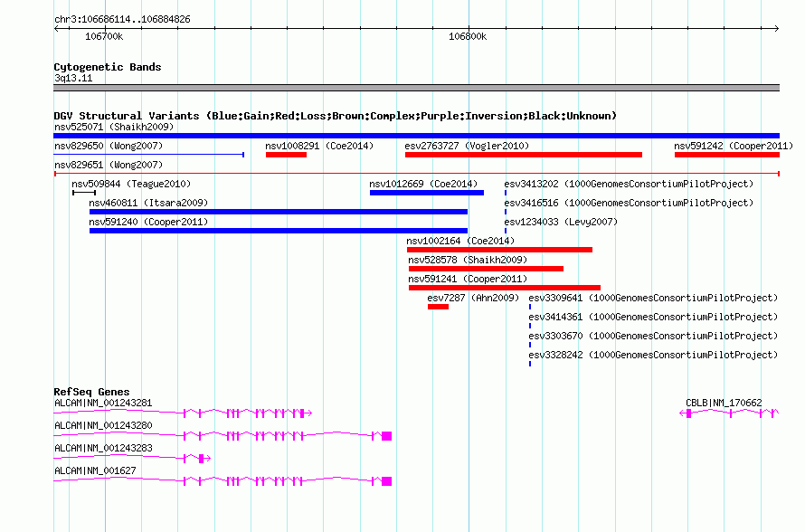Open the esv3303670 variant label

coord(653,336)
